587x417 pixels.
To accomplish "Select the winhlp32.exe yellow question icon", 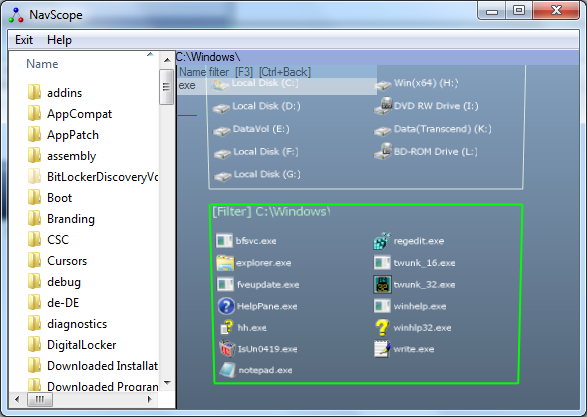I will tap(382, 328).
